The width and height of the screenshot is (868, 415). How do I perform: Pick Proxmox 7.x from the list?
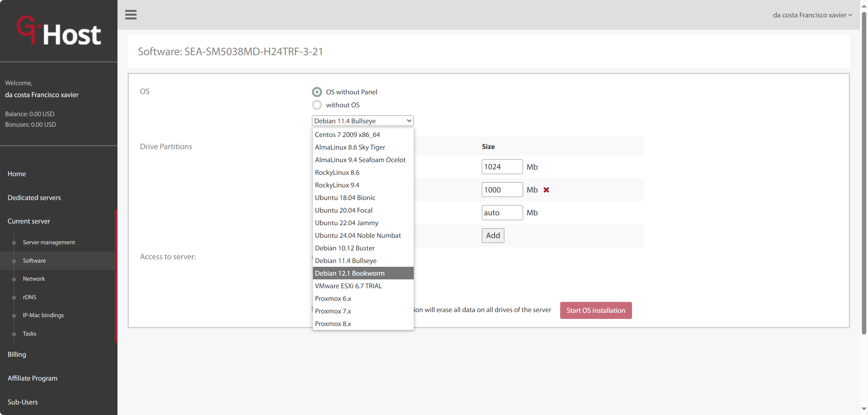(363, 311)
